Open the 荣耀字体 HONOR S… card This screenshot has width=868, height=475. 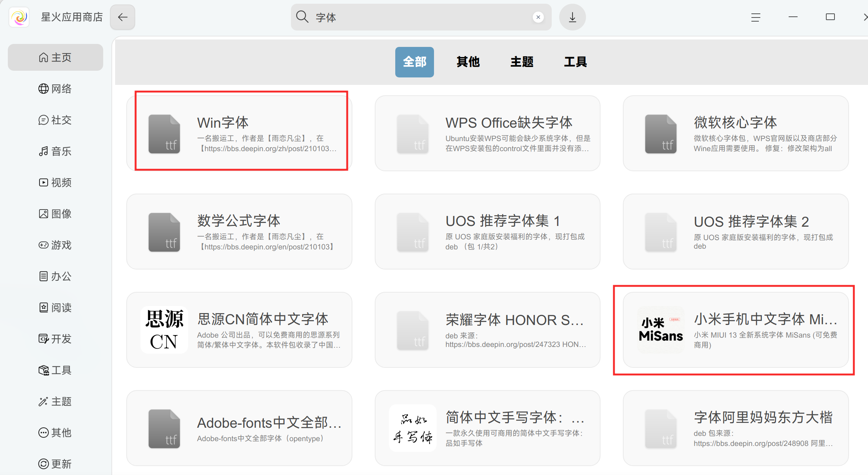tap(488, 330)
